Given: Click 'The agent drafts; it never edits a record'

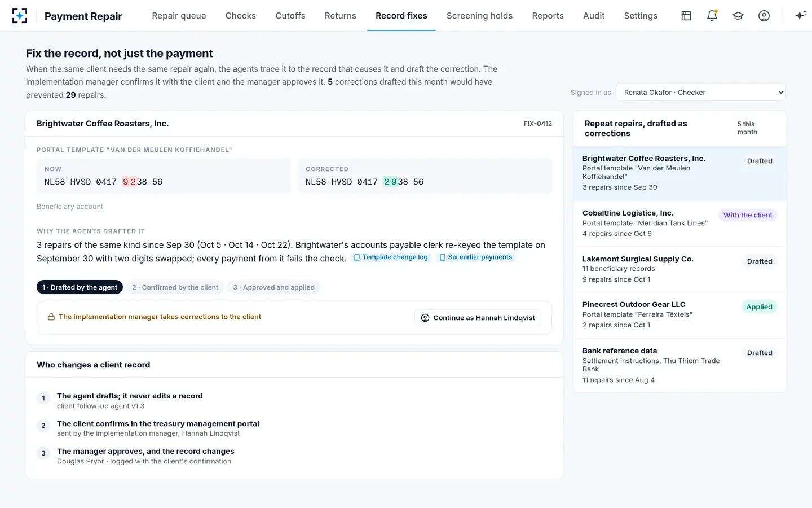Looking at the screenshot, I should coord(130,396).
